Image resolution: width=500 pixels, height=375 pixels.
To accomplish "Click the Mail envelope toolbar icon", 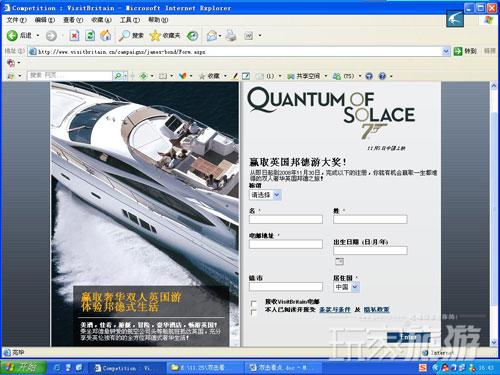I will click(212, 36).
